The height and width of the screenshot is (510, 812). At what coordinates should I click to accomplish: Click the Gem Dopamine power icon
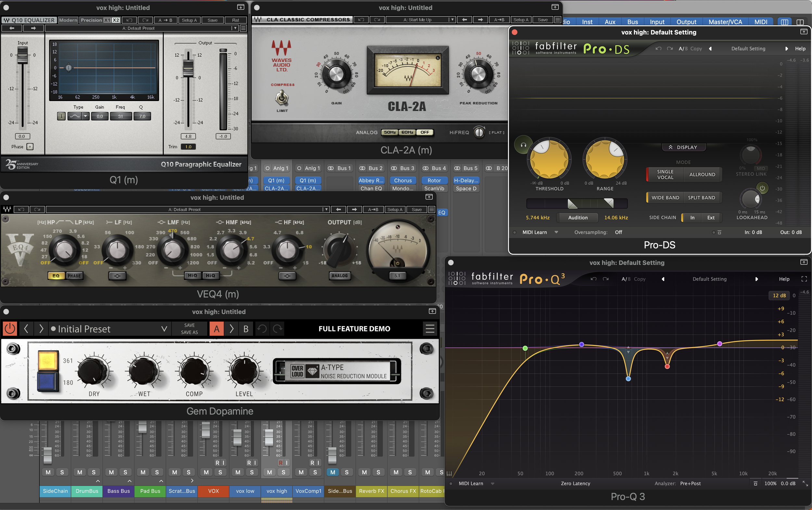point(10,328)
